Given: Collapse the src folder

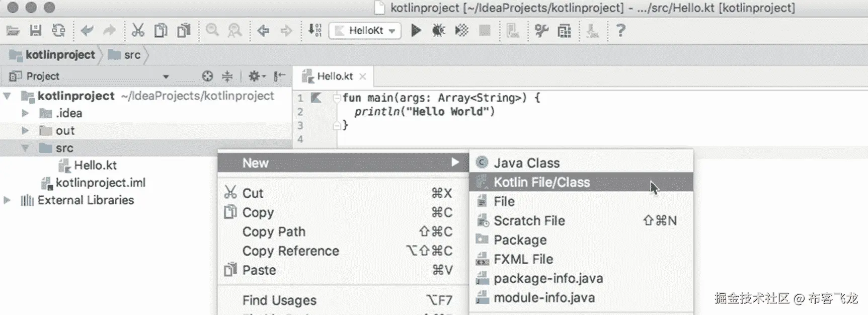Looking at the screenshot, I should [25, 148].
